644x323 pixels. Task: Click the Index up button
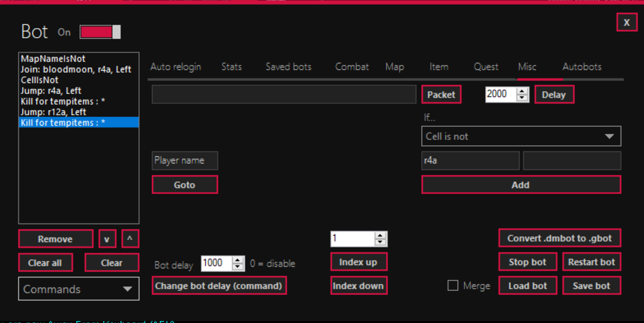[x=358, y=262]
